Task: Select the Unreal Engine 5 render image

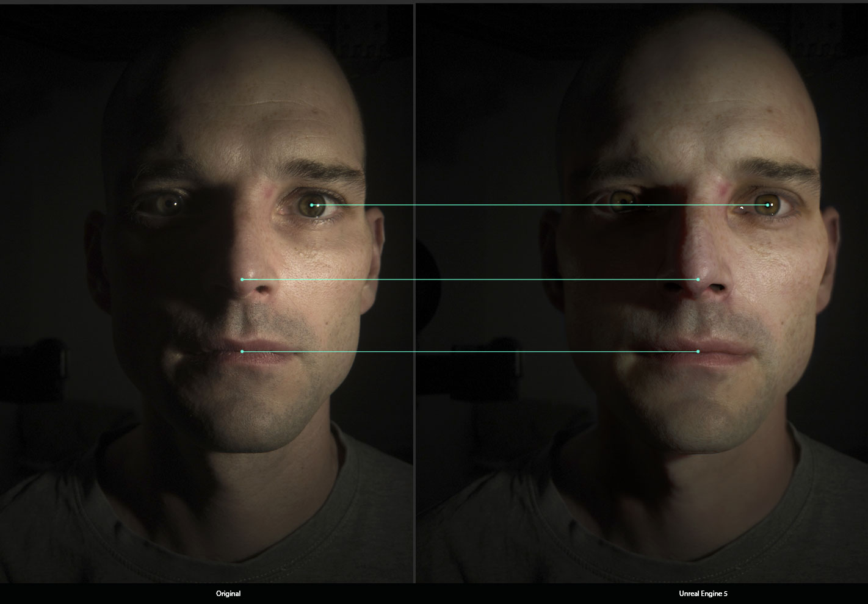Action: (x=642, y=293)
